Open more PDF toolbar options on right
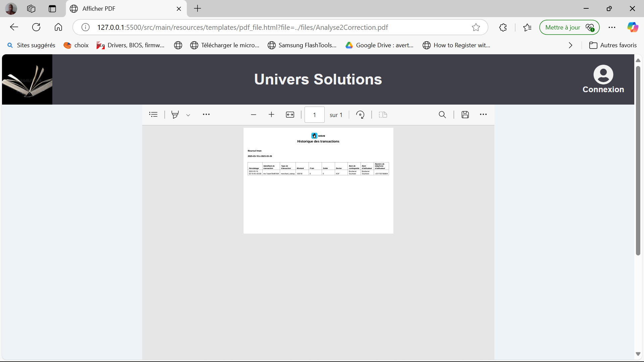 coord(483,115)
